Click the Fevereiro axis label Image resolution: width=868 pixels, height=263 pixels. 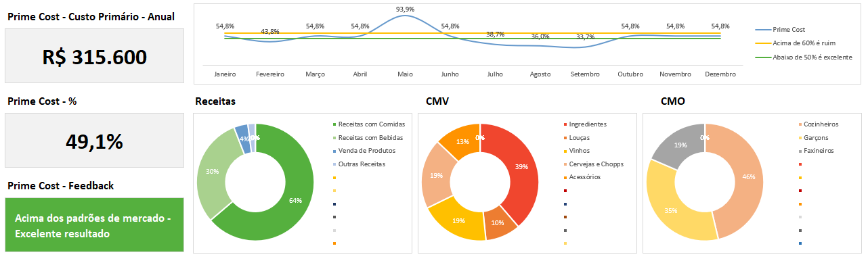click(x=270, y=74)
